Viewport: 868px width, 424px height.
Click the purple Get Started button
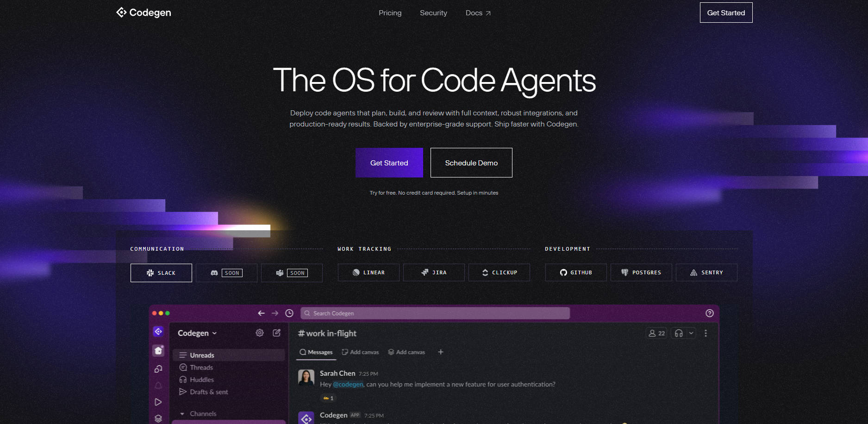[389, 163]
